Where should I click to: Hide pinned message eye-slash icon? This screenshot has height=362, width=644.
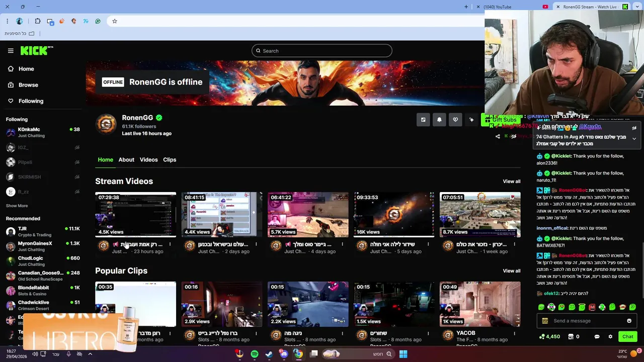(634, 128)
